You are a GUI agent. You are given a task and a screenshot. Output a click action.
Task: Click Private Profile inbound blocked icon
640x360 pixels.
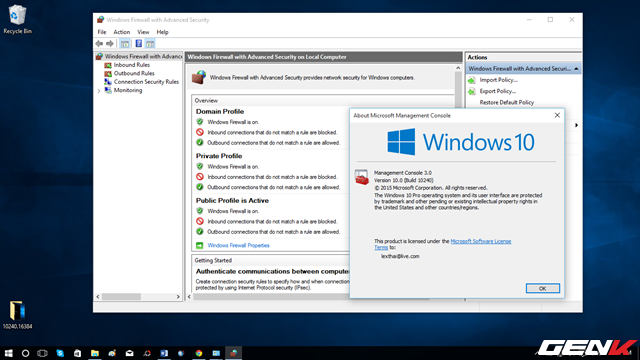click(x=200, y=177)
